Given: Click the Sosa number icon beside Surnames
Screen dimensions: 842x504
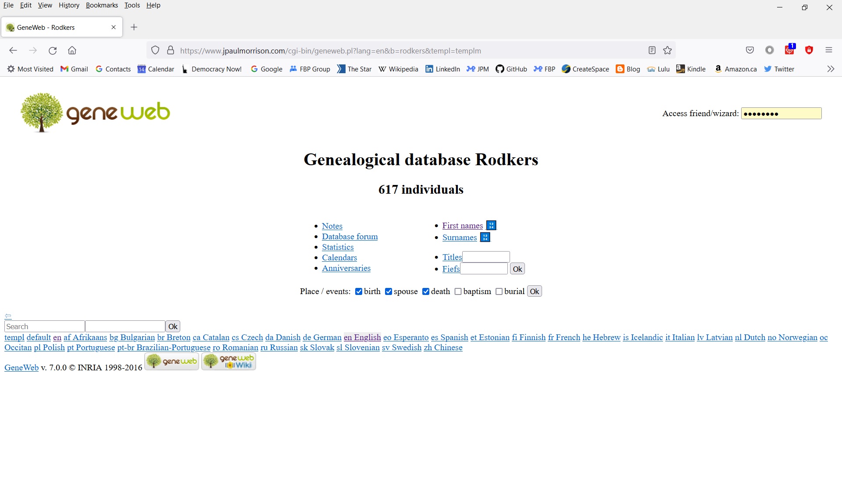Looking at the screenshot, I should [485, 237].
